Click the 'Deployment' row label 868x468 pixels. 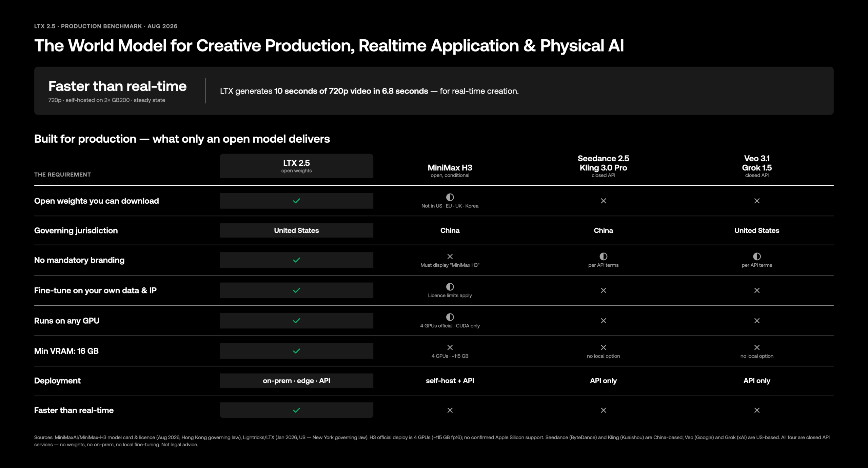[57, 381]
